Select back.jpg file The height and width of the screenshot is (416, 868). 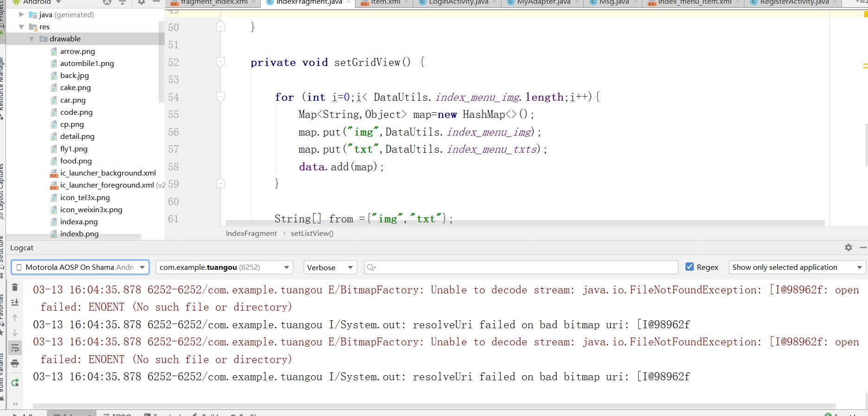tap(74, 75)
